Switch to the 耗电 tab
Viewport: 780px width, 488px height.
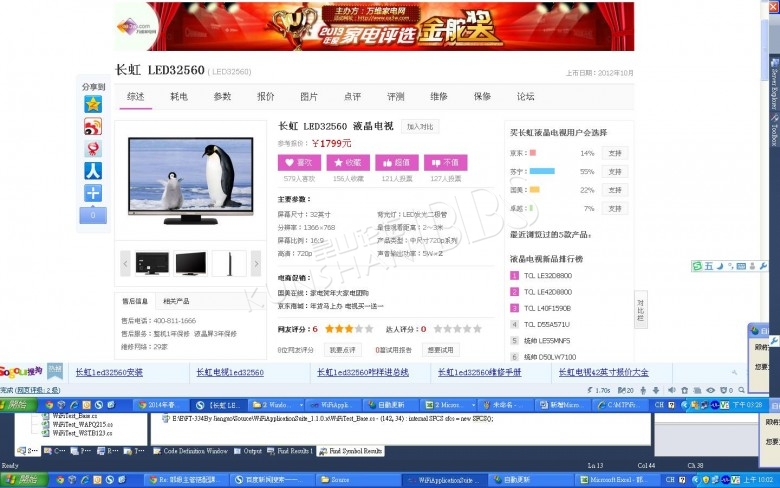click(179, 97)
